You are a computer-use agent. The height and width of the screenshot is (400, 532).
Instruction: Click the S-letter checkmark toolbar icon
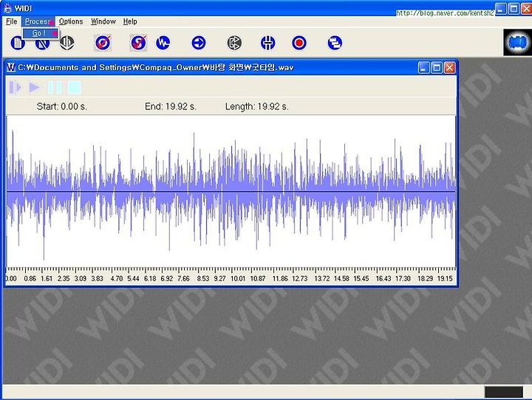(x=138, y=43)
